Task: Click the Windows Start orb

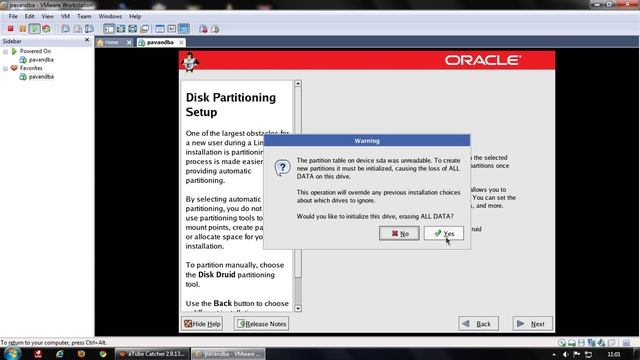Action: click(12, 353)
